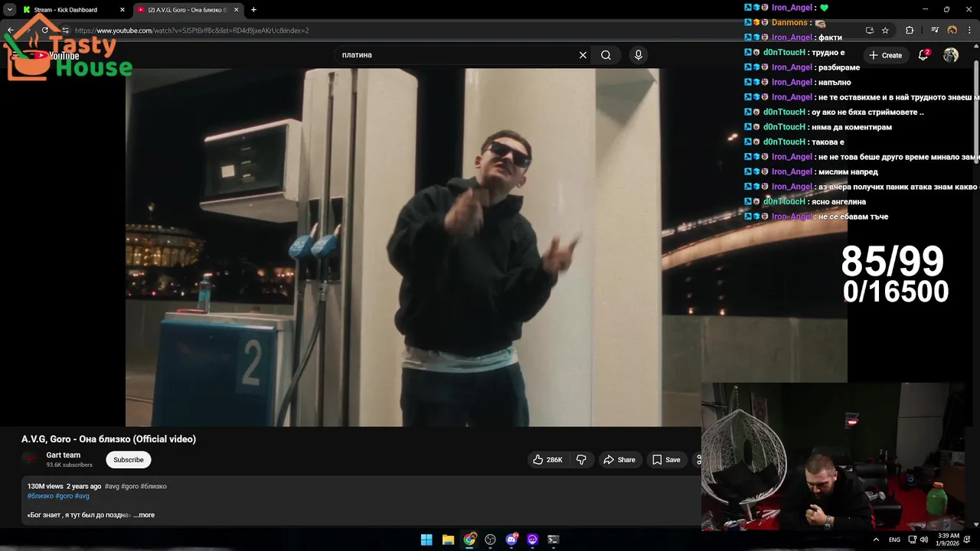Screen dimensions: 980x551
Task: Open File Explorer from the taskbar
Action: point(448,540)
